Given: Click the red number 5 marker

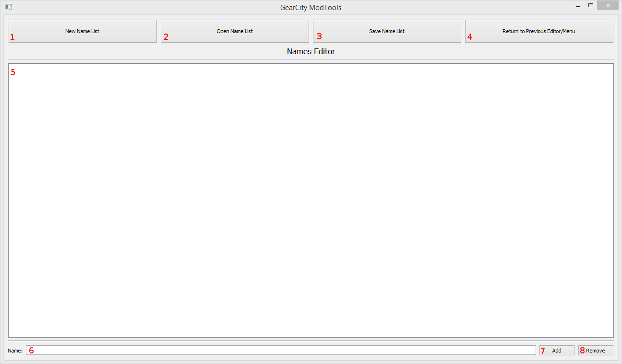Looking at the screenshot, I should pos(13,72).
